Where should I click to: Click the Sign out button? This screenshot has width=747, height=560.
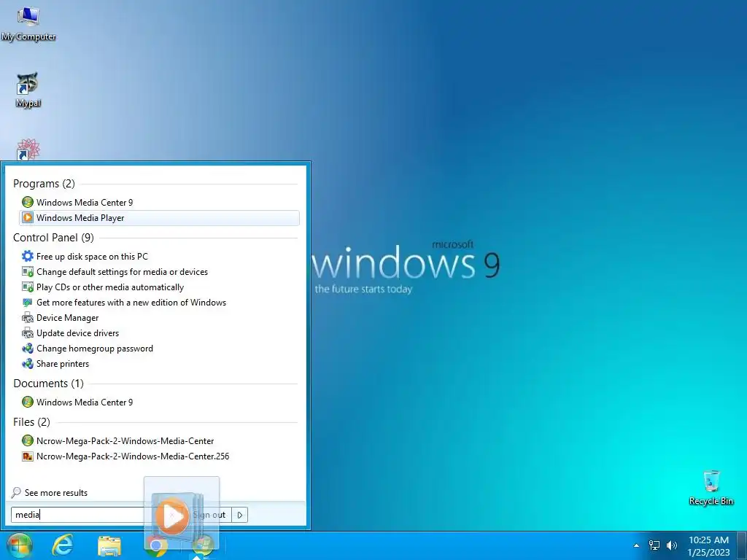coord(209,515)
